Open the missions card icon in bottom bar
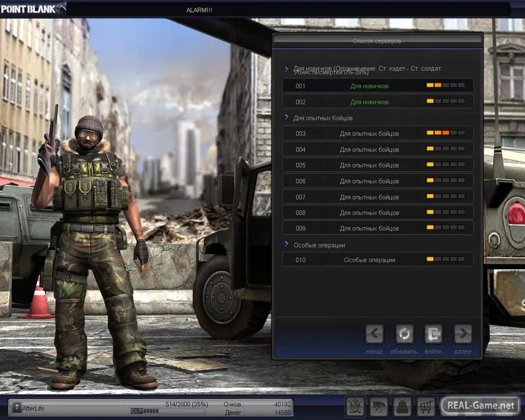Screen dimensions: 525x420 click(378, 407)
